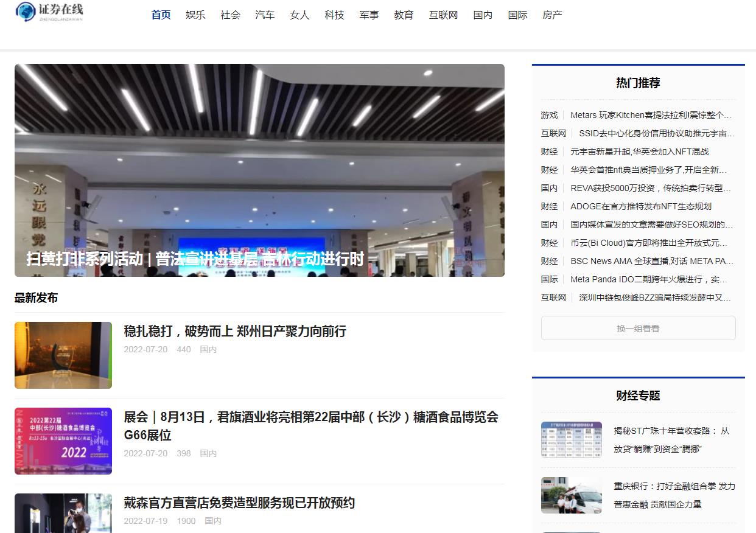This screenshot has height=533, width=756.
Task: Open Metars 玩家Kitchen recommended story
Action: coord(651,115)
